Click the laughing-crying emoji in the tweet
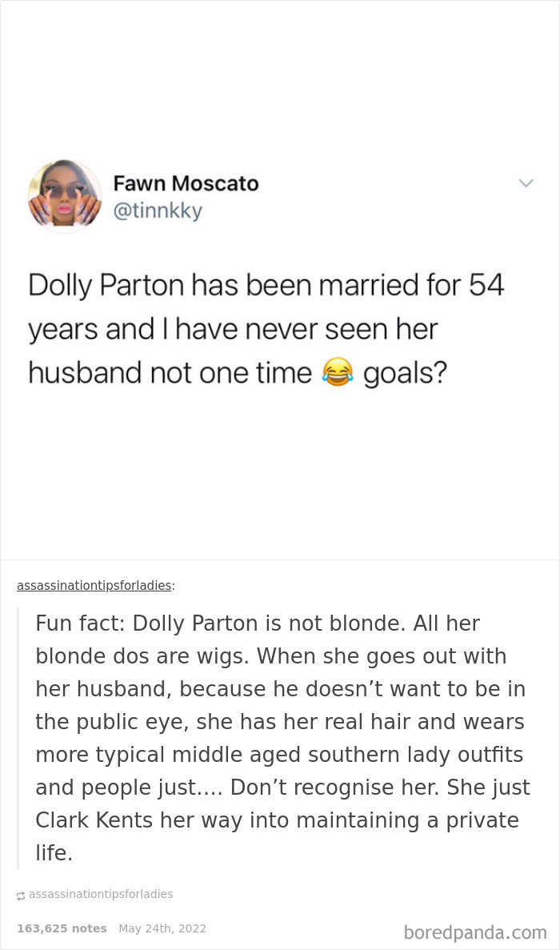Screen dimensions: 560x950 (337, 371)
